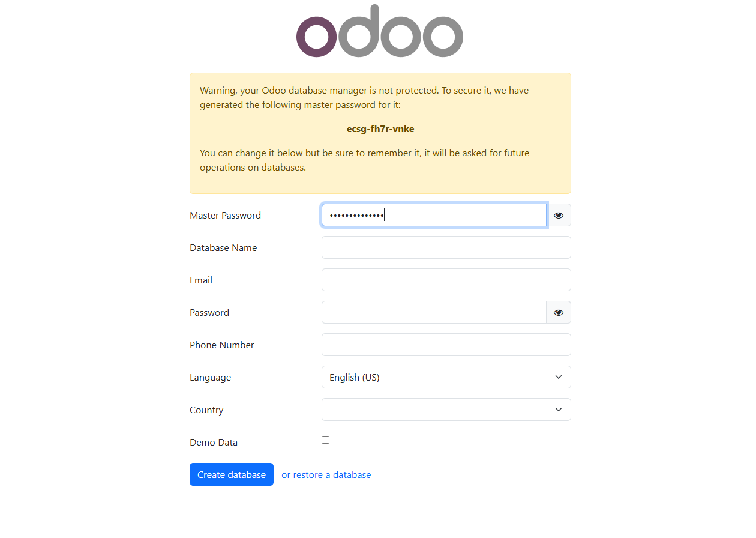Screen dimensions: 756x538
Task: Click the generated password ecsg-fh7r-vnke text
Action: point(380,128)
